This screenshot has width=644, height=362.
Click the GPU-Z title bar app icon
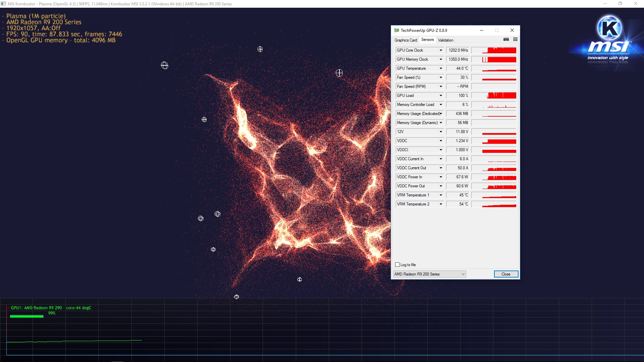coord(396,30)
